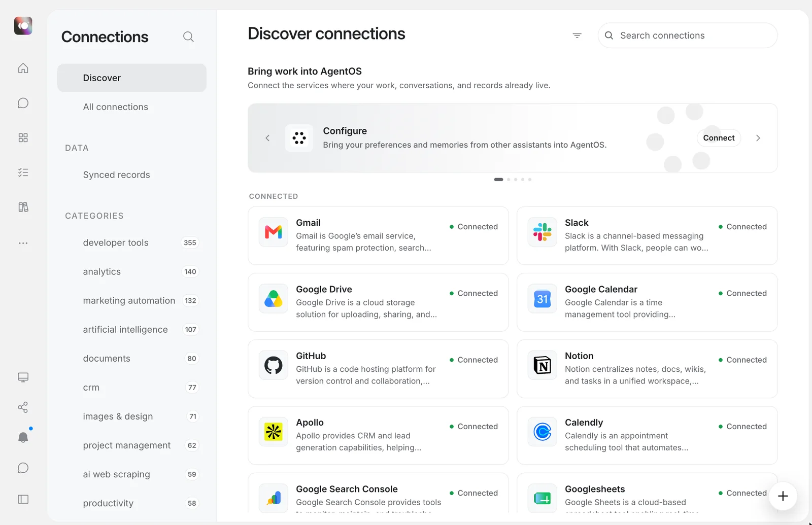Go to next banner slide
This screenshot has width=812, height=525.
point(758,138)
